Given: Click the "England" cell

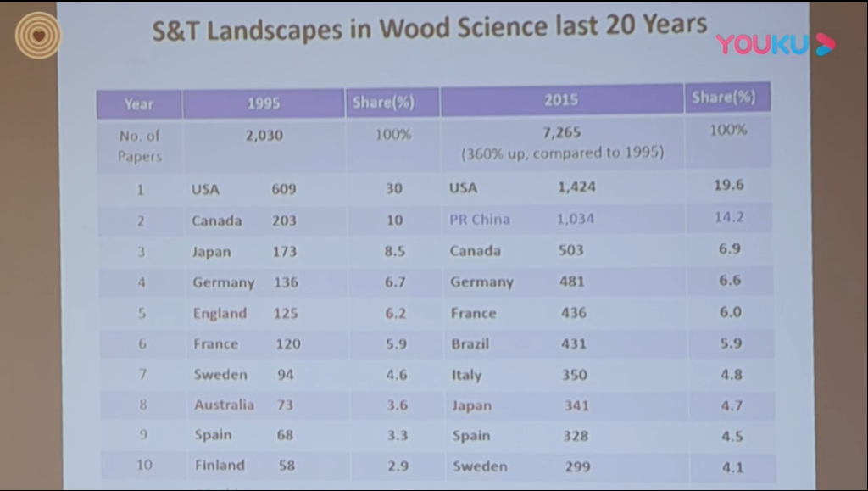Looking at the screenshot, I should point(220,313).
